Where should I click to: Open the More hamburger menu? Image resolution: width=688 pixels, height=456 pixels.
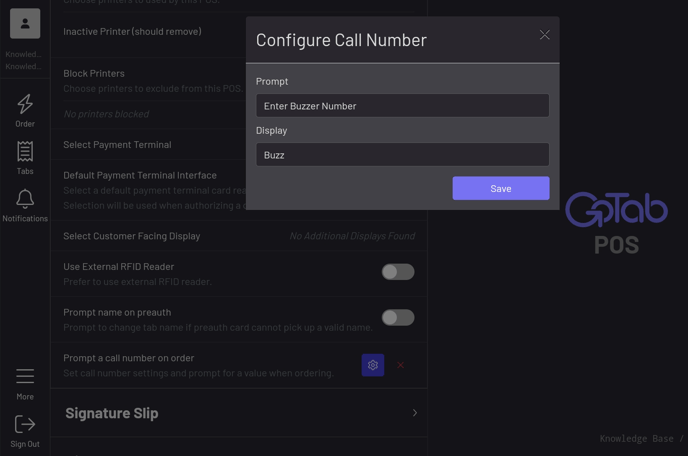[25, 377]
